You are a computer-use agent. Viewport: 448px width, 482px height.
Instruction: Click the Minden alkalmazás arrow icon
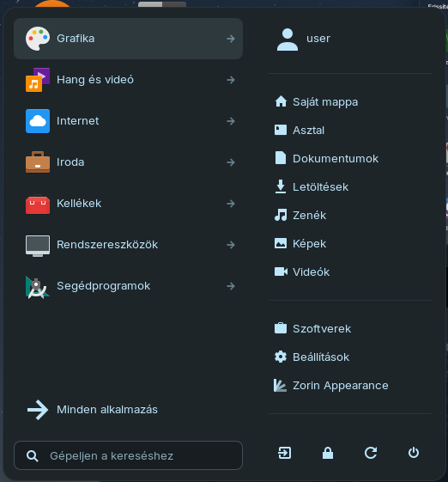[38, 410]
